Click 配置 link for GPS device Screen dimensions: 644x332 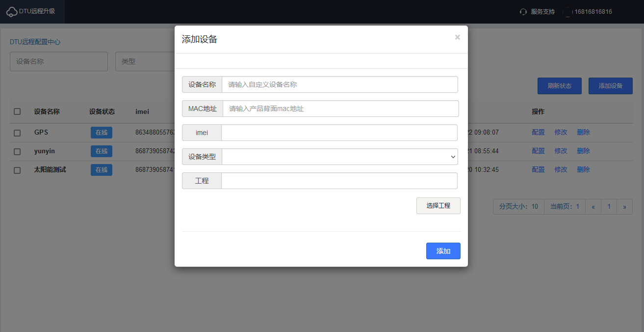(538, 133)
